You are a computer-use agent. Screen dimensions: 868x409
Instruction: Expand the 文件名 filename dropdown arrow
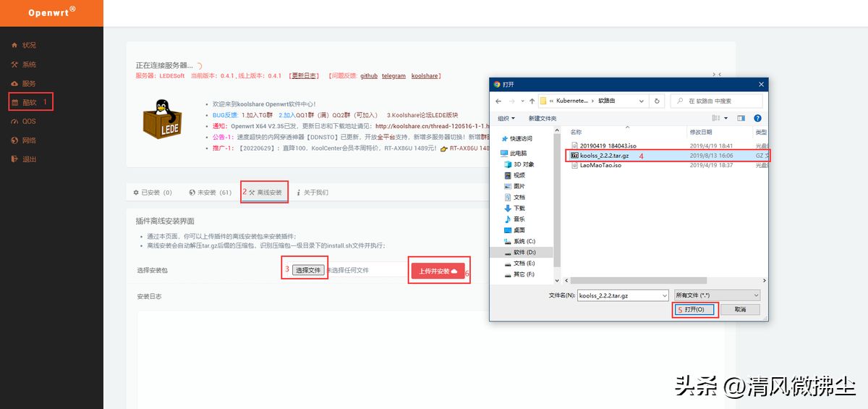point(665,295)
